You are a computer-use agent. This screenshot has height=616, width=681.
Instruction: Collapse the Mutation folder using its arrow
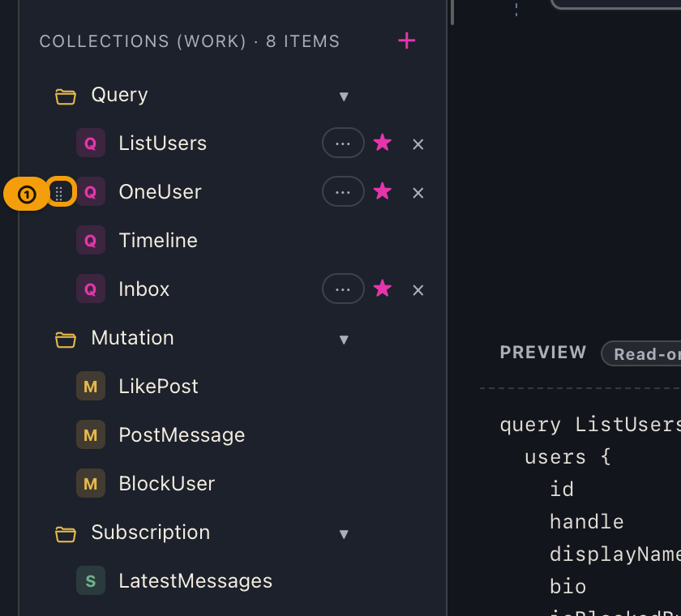click(x=344, y=340)
